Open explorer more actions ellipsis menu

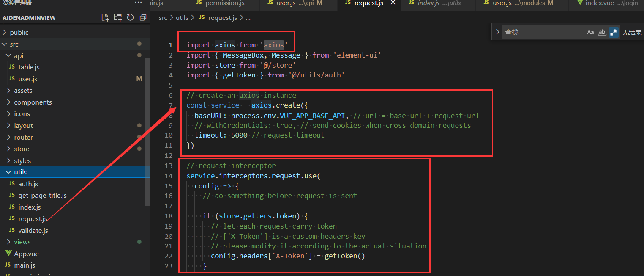click(x=138, y=3)
